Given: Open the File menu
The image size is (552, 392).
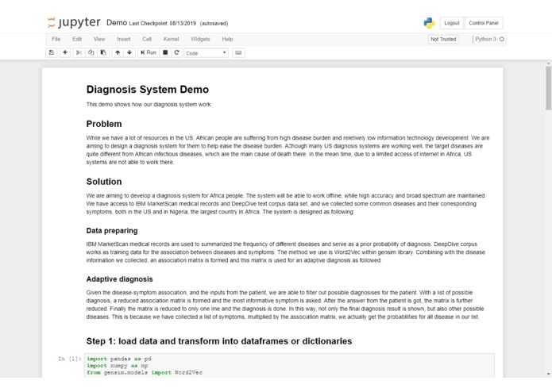Looking at the screenshot, I should click(56, 39).
